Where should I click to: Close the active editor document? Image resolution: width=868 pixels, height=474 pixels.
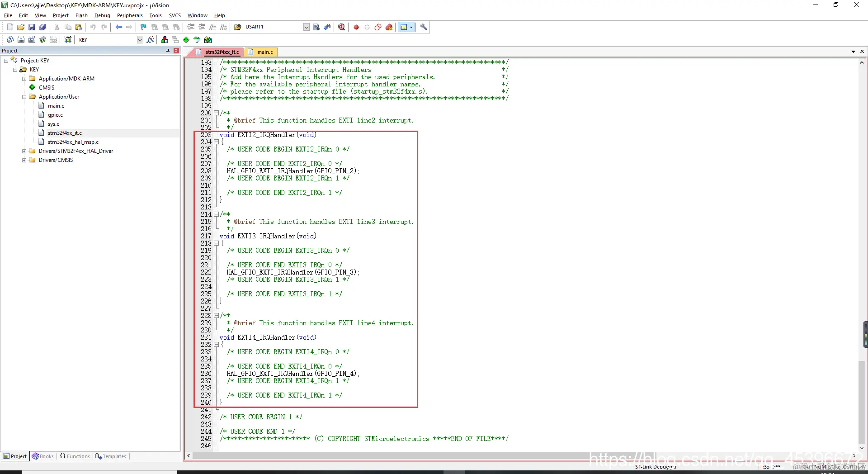(862, 52)
